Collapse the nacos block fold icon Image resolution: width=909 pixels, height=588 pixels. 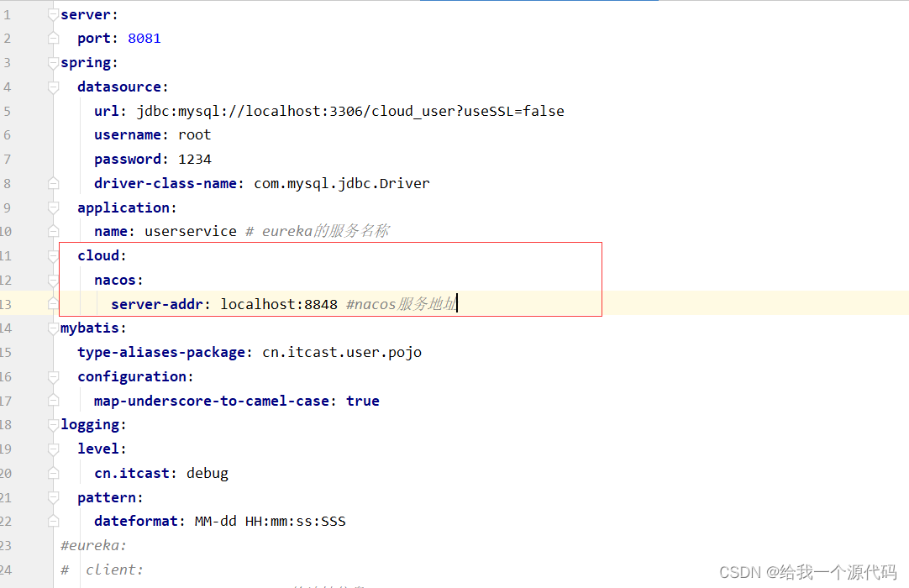(53, 279)
